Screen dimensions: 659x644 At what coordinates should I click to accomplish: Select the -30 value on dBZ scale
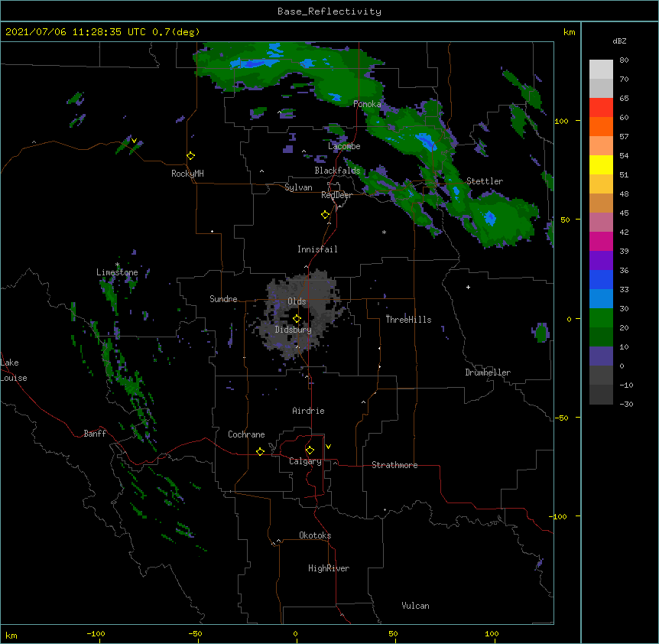[x=626, y=404]
